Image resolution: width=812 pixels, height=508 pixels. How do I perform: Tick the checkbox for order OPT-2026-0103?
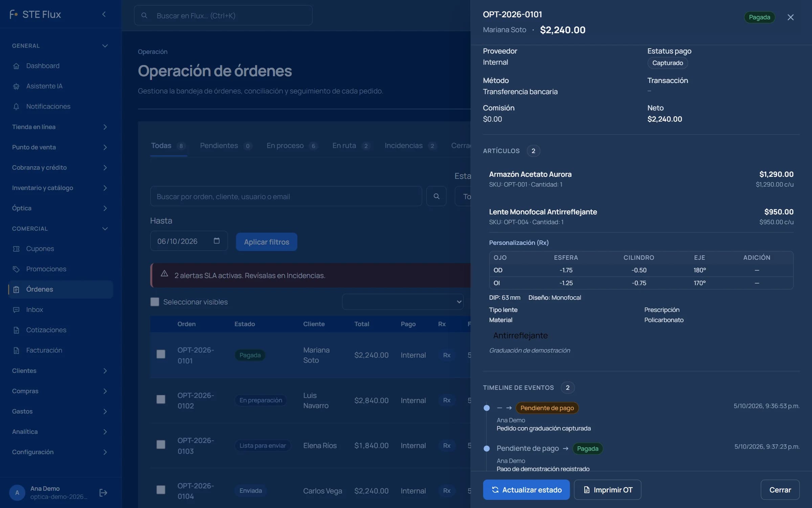(161, 445)
